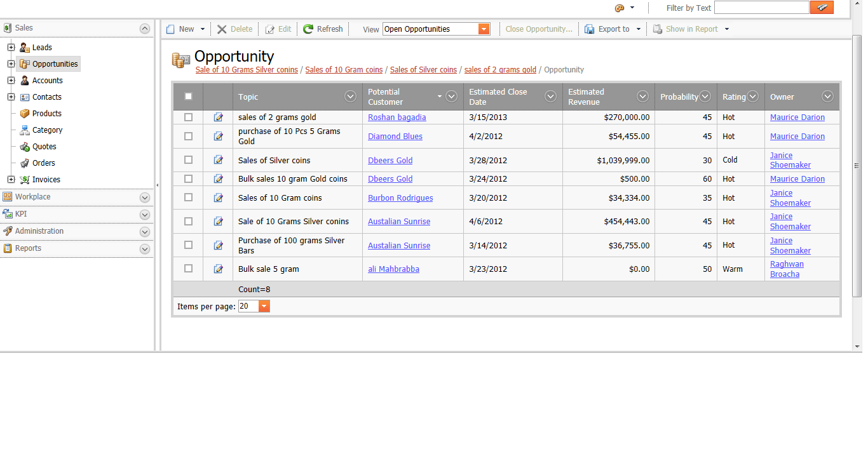Expand the Leads tree node
The height and width of the screenshot is (456, 868).
pos(11,48)
